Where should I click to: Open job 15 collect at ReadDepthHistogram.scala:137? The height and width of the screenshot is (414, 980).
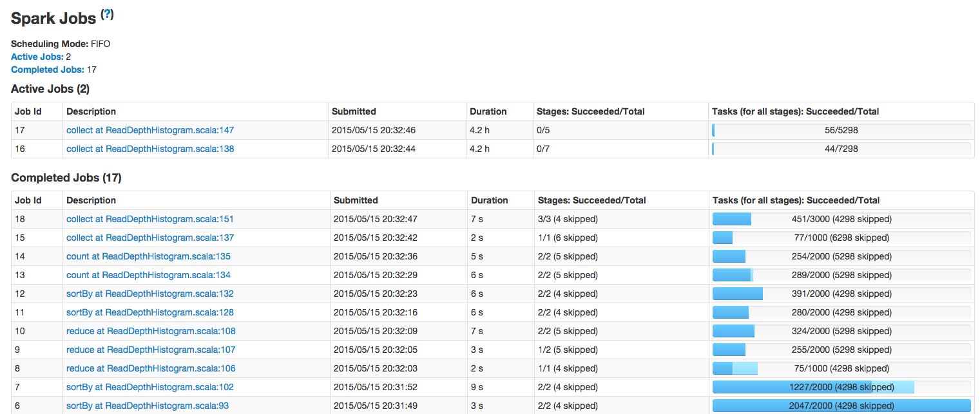(x=150, y=238)
